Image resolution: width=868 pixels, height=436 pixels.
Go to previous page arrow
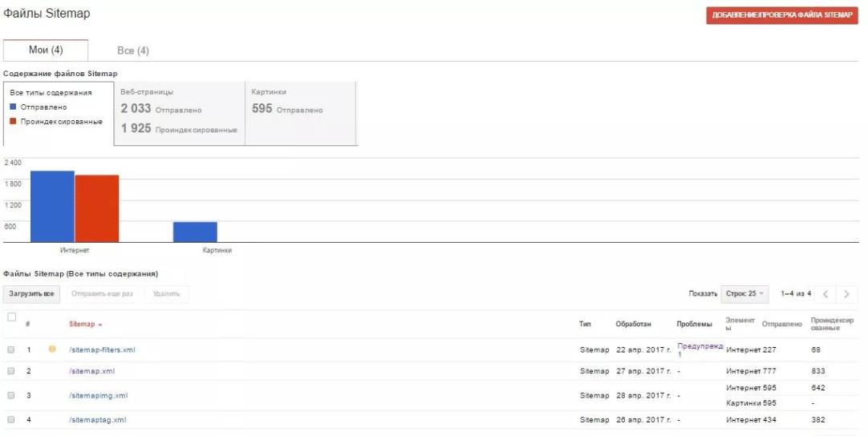pyautogui.click(x=825, y=294)
